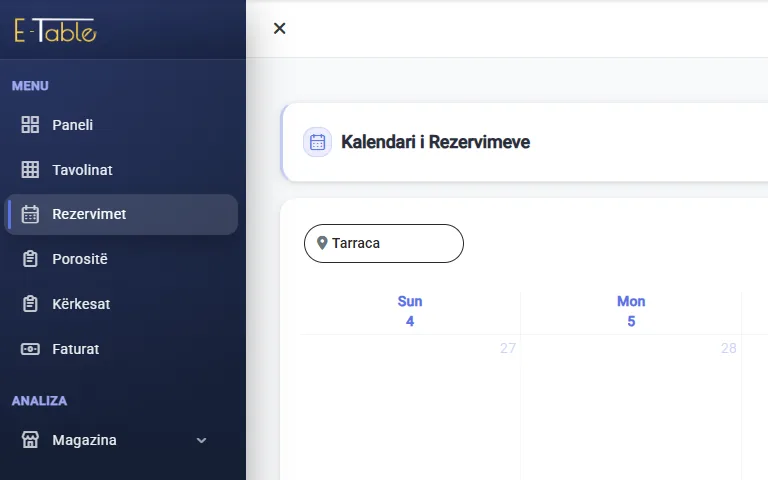768x480 pixels.
Task: Click the E-Table logo
Action: (55, 30)
